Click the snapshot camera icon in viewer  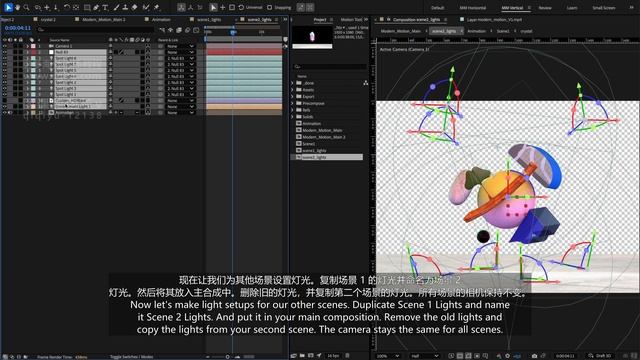[534, 356]
